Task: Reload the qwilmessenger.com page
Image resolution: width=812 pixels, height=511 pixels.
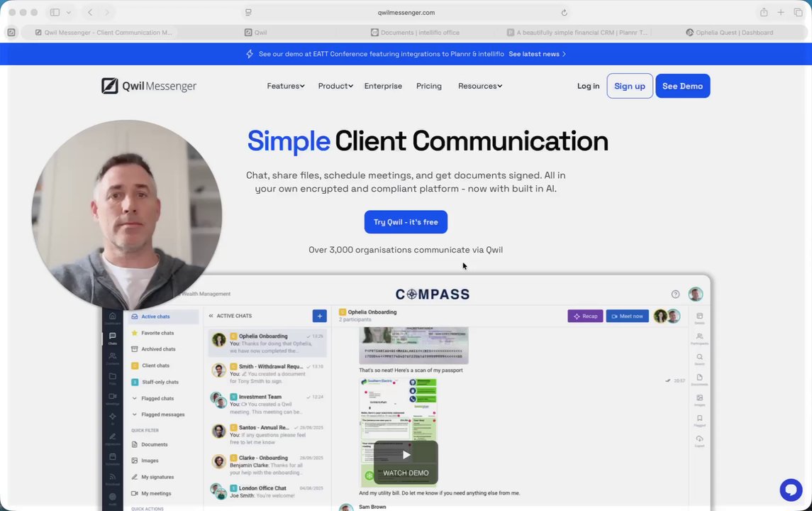Action: [x=564, y=13]
